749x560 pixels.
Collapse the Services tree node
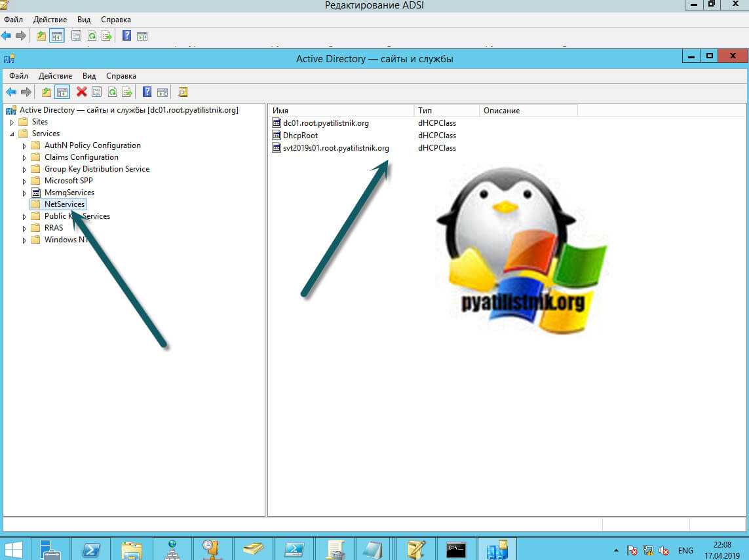pyautogui.click(x=12, y=134)
